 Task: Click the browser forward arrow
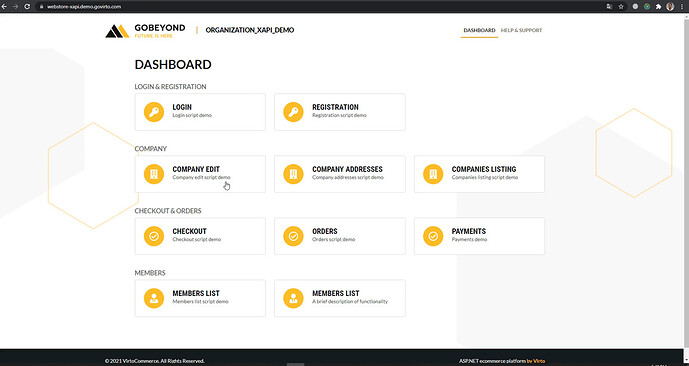pyautogui.click(x=15, y=7)
